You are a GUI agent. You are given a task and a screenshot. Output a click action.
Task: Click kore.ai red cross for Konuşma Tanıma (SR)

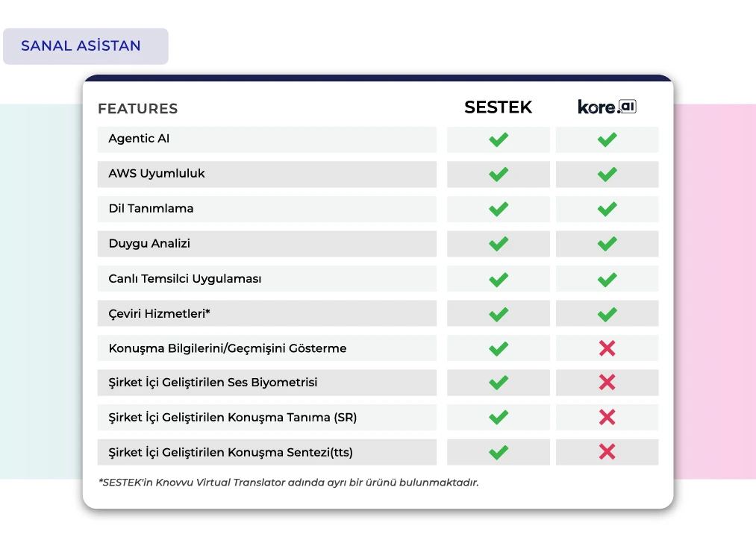[x=607, y=417]
